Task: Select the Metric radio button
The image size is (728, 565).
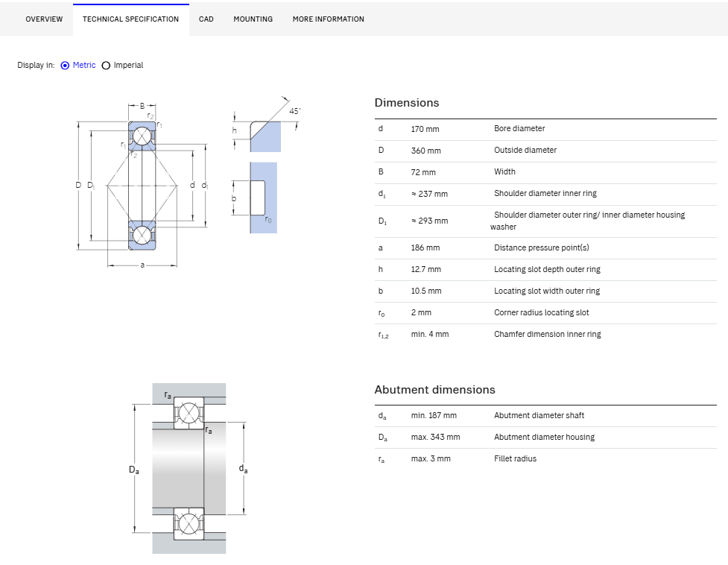Action: pos(65,66)
